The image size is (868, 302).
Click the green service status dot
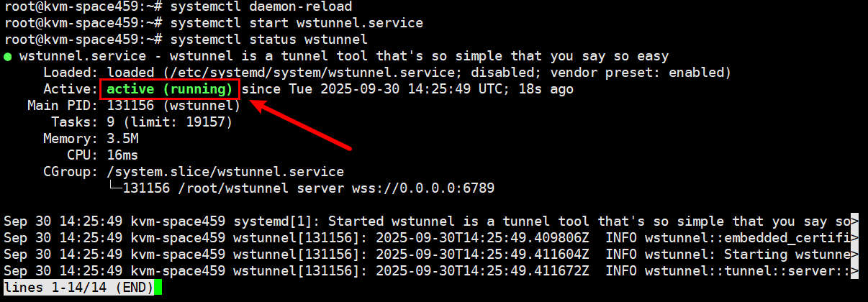tap(7, 57)
